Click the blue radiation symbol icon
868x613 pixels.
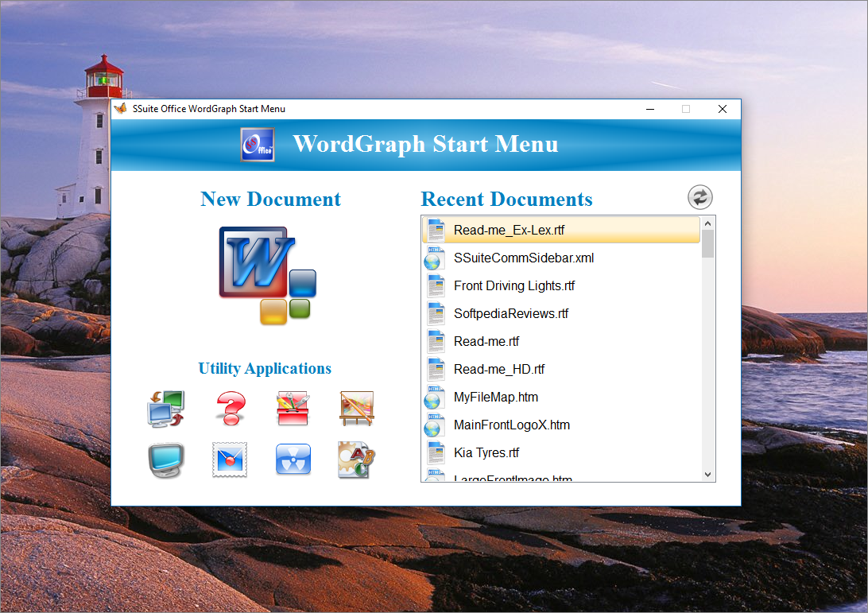point(293,460)
